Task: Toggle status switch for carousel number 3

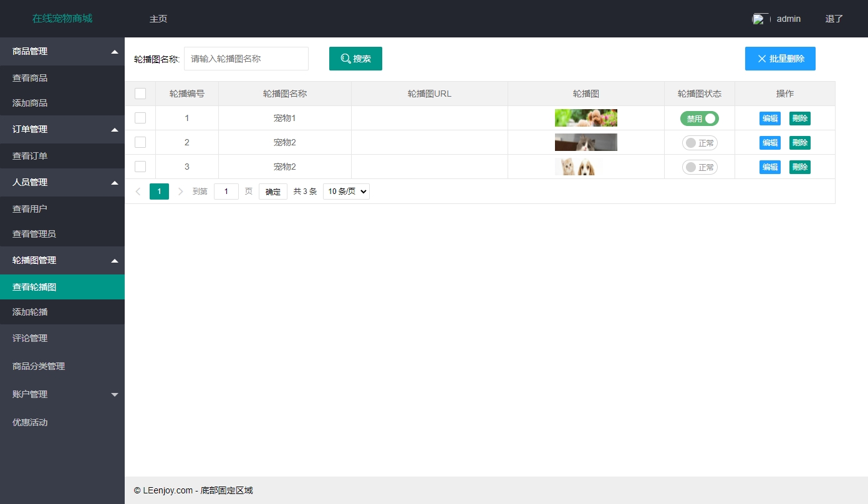Action: (700, 167)
